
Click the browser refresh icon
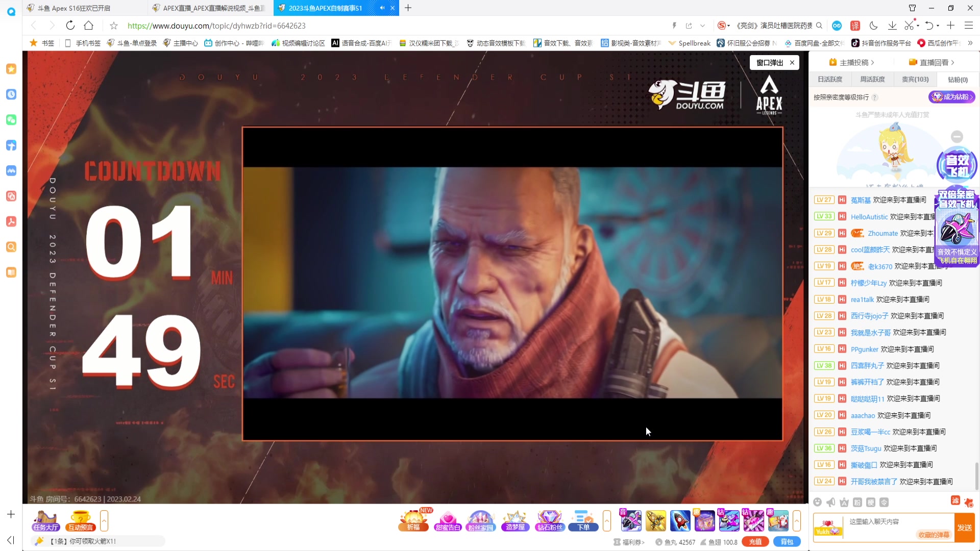point(70,26)
